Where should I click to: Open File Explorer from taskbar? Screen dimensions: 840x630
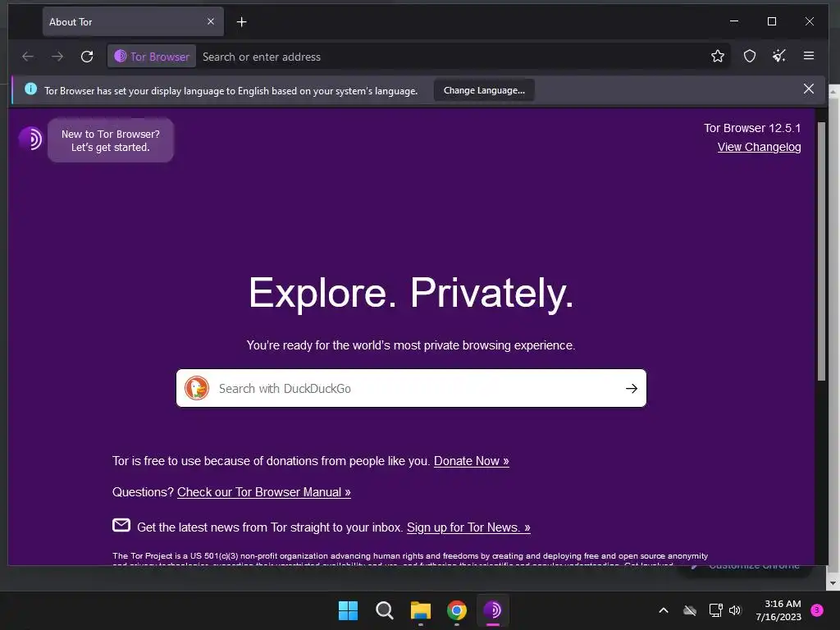click(x=421, y=610)
